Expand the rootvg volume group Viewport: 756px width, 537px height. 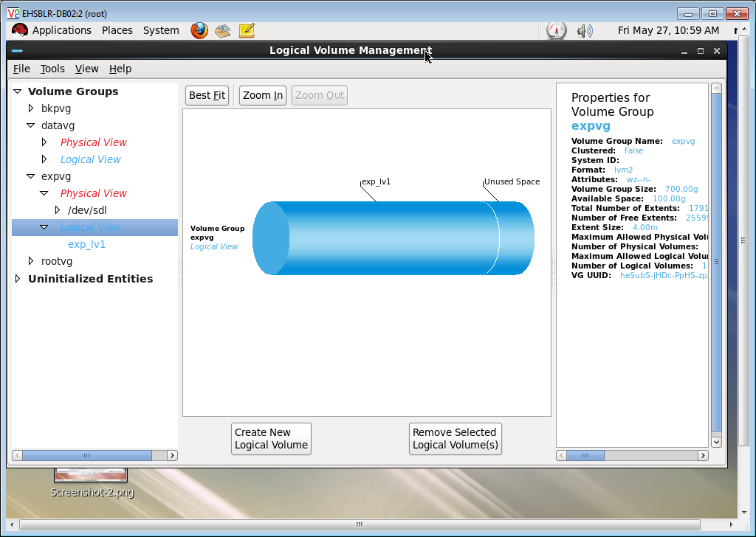pos(31,261)
